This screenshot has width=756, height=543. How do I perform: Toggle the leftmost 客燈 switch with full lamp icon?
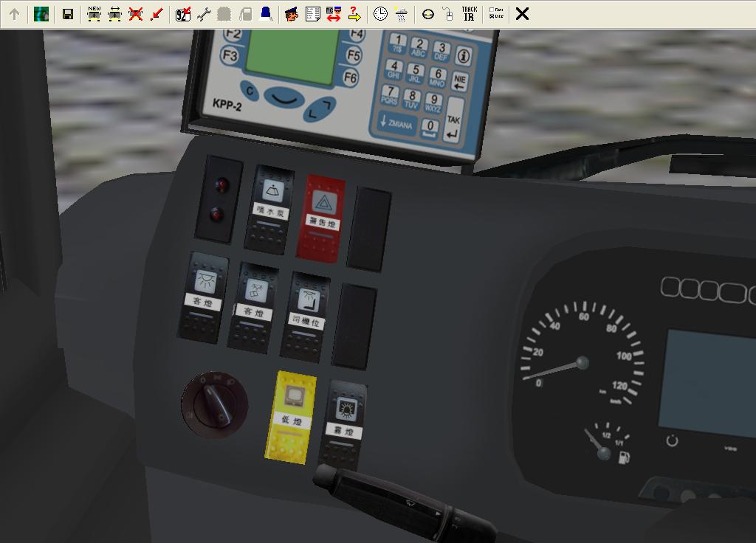(203, 298)
